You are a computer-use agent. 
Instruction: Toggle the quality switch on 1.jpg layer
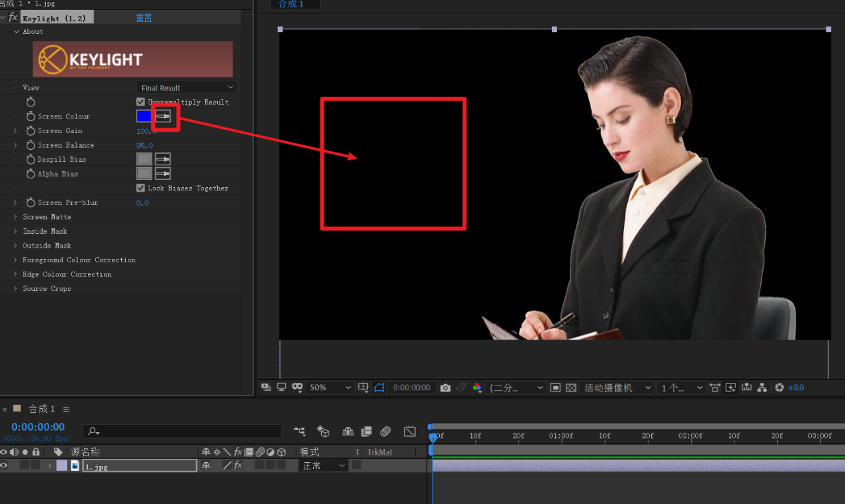pyautogui.click(x=227, y=465)
